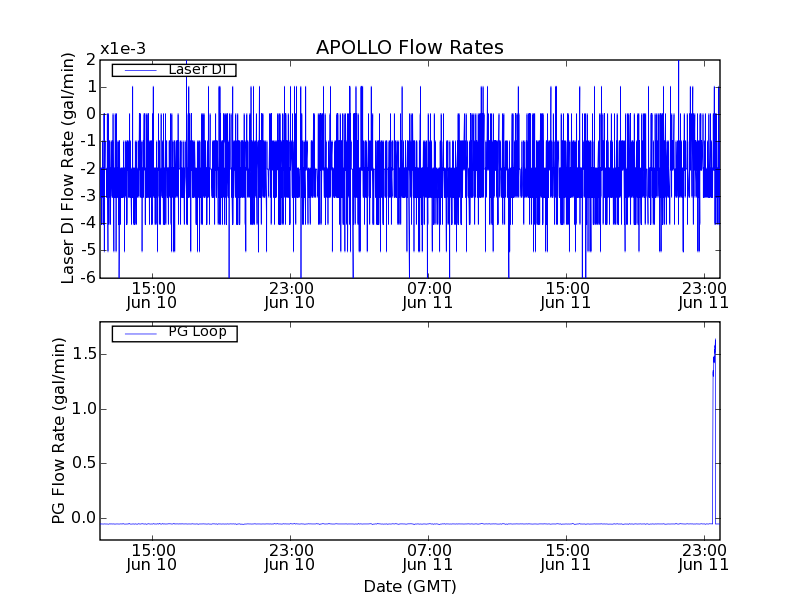The height and width of the screenshot is (600, 800).
Task: Click the '-1' tick on the Laser DI y-axis
Action: coord(89,141)
